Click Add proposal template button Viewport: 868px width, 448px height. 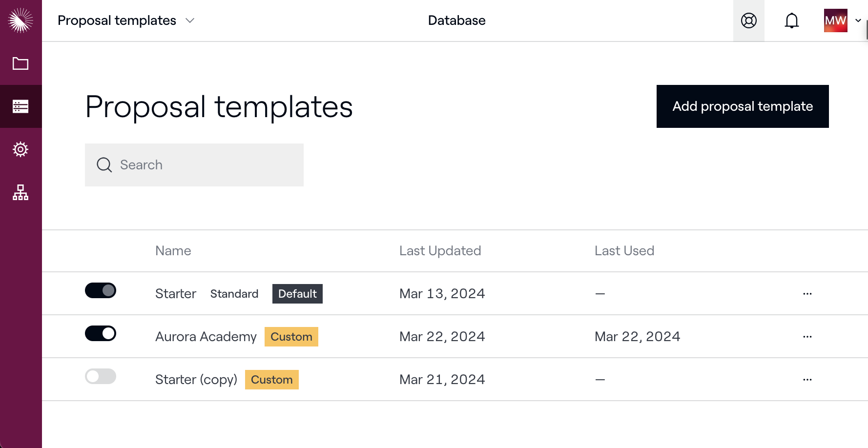pos(742,106)
